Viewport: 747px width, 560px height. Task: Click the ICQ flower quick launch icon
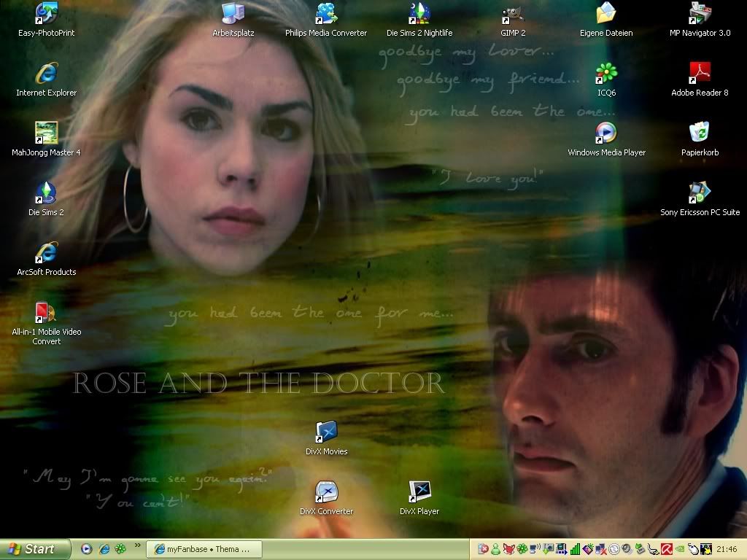click(120, 549)
